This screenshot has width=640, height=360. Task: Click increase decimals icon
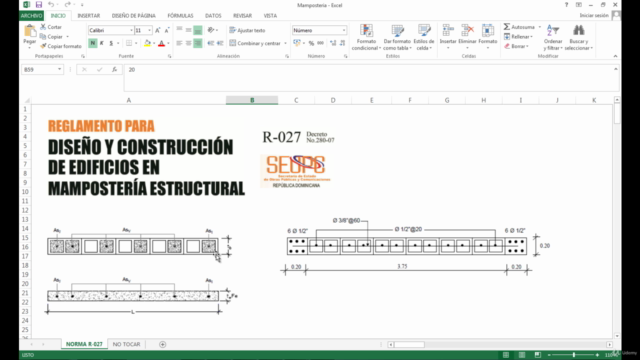[x=333, y=43]
